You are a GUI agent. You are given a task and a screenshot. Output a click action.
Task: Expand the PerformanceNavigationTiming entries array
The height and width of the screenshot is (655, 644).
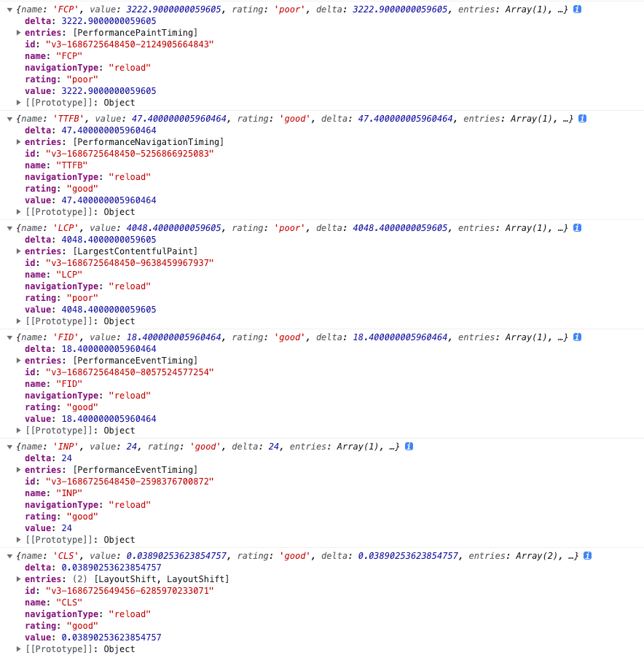coord(19,142)
